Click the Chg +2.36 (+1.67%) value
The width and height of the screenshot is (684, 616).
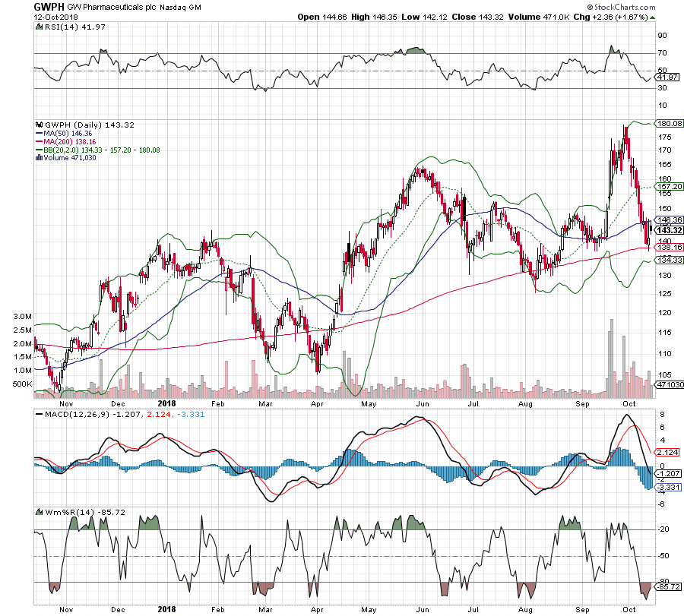tap(611, 17)
